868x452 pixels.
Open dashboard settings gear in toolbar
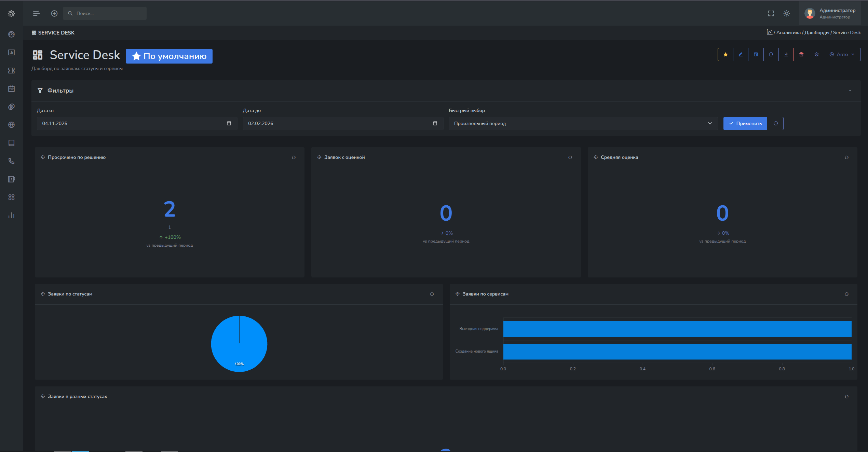point(816,55)
